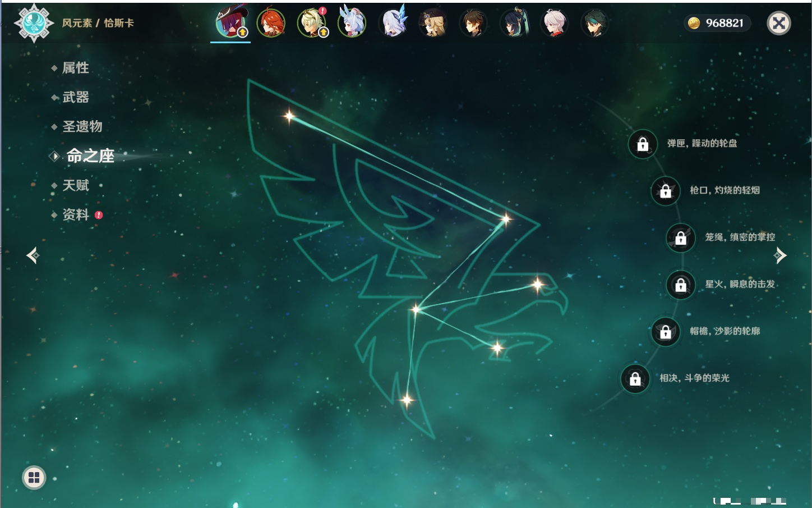Open the 圣遗物 menu
The image size is (812, 508).
[82, 126]
